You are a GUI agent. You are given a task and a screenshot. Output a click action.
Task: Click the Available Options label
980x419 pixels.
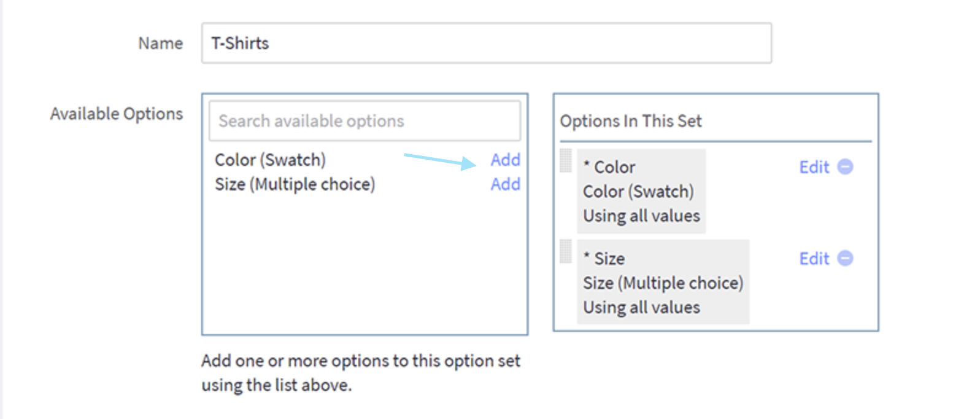pos(117,114)
